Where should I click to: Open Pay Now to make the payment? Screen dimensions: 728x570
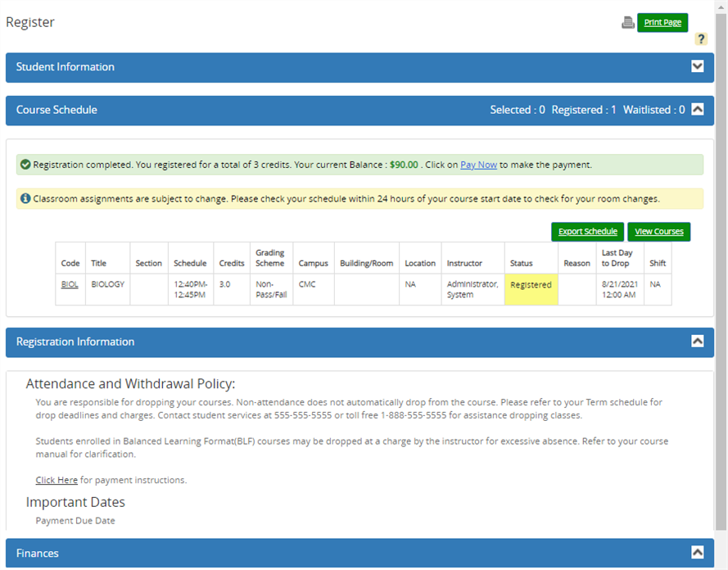(x=478, y=165)
